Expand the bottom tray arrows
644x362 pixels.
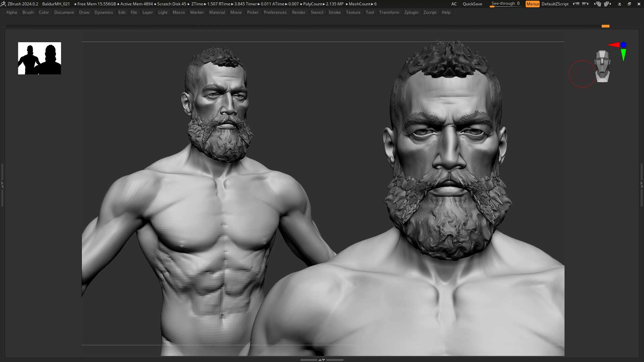tap(322, 360)
